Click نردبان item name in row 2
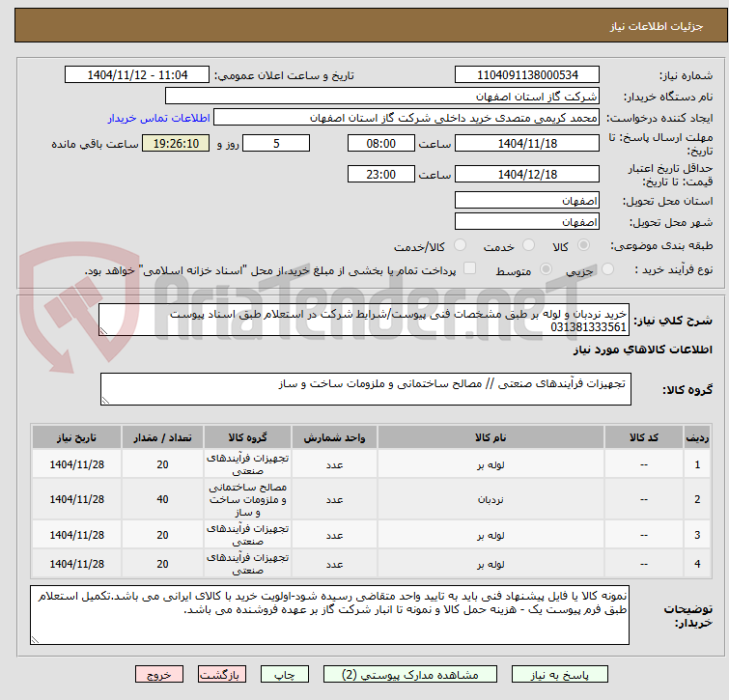The image size is (729, 700). tap(491, 500)
